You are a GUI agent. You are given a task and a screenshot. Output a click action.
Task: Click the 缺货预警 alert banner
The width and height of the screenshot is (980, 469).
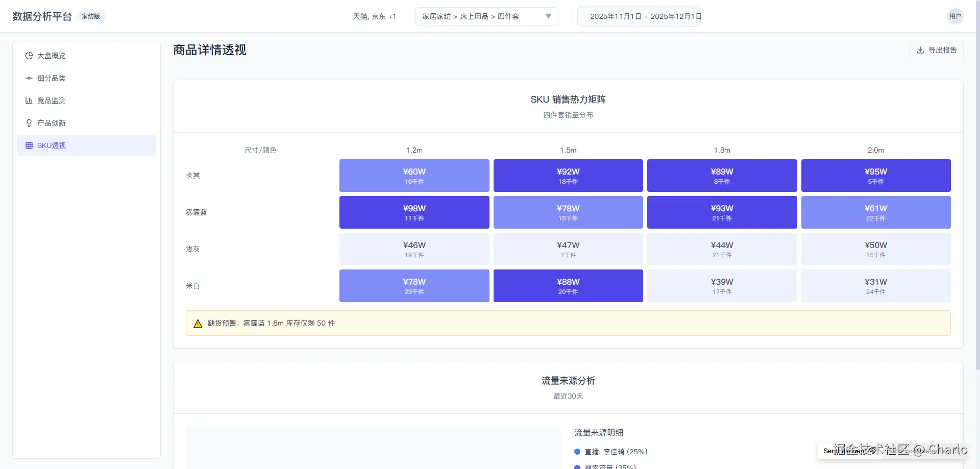568,323
